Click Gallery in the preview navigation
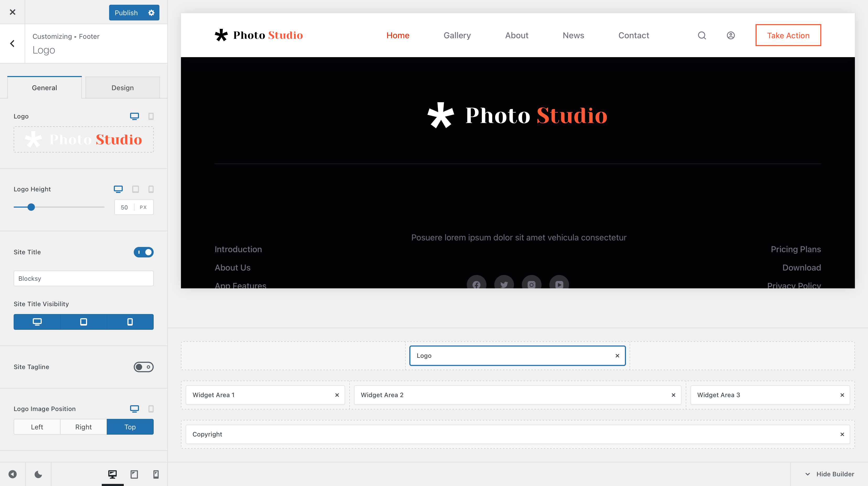 click(457, 35)
